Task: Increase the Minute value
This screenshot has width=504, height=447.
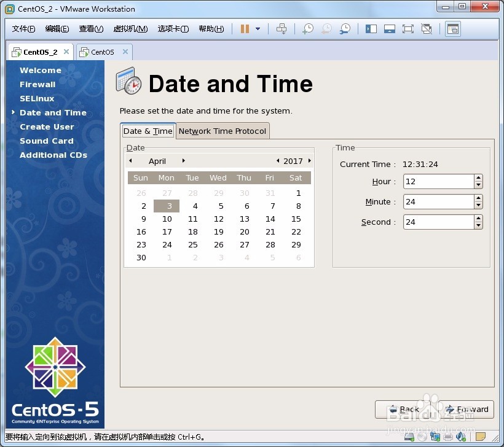Action: (x=479, y=198)
